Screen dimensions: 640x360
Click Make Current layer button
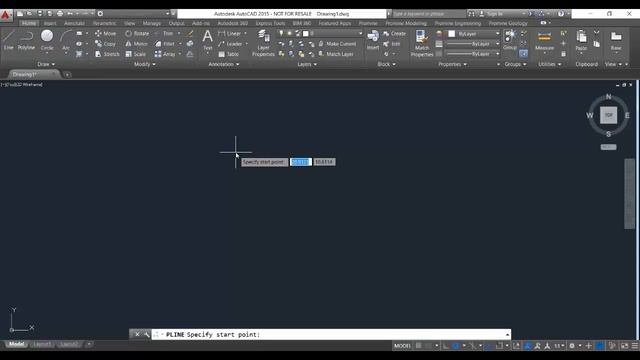coord(337,44)
